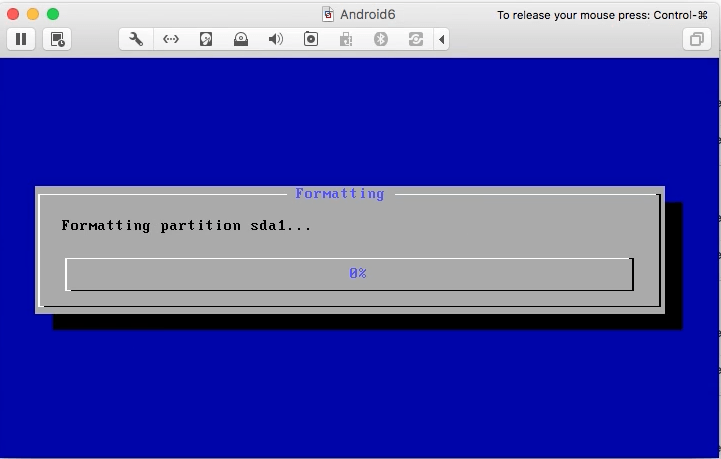Image resolution: width=721 pixels, height=459 pixels.
Task: Click the 0% formatting progress bar
Action: tap(349, 274)
